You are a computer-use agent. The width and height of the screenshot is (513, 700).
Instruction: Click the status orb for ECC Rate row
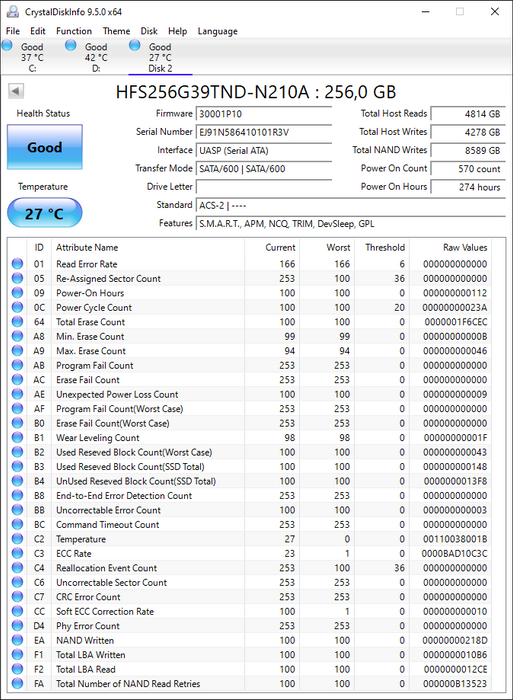pos(17,554)
